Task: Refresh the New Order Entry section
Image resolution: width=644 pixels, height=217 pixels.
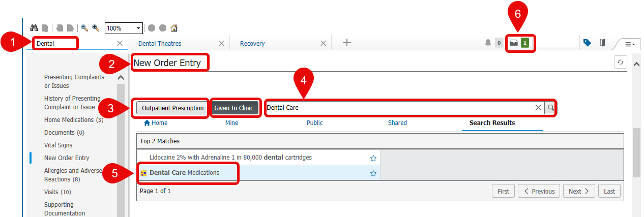Action: [x=620, y=63]
